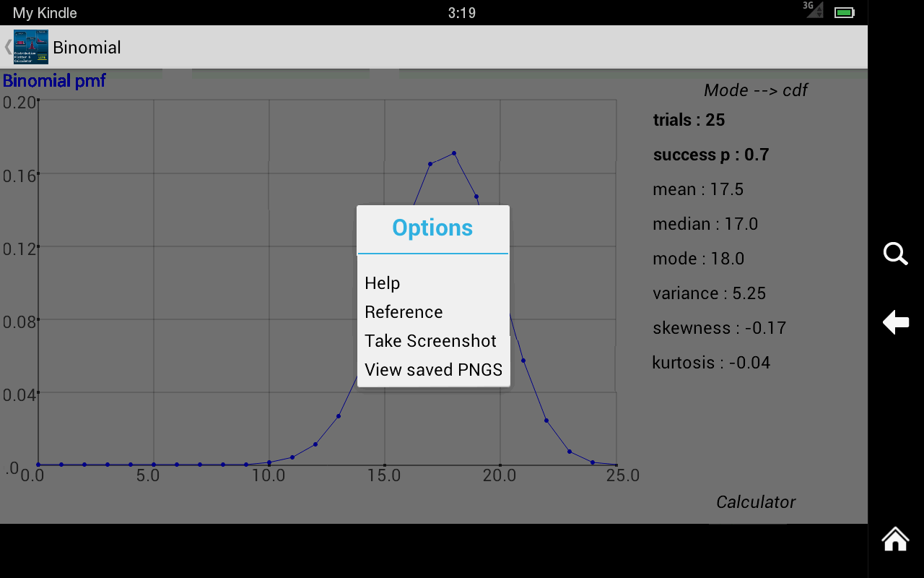Click the clock in the status bar
Screen dimensions: 924x578
pyautogui.click(x=462, y=12)
